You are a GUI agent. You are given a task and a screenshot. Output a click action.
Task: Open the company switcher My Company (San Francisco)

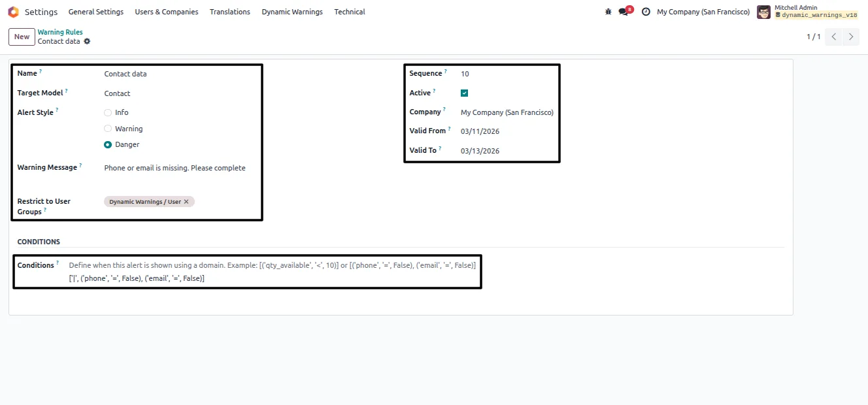703,12
